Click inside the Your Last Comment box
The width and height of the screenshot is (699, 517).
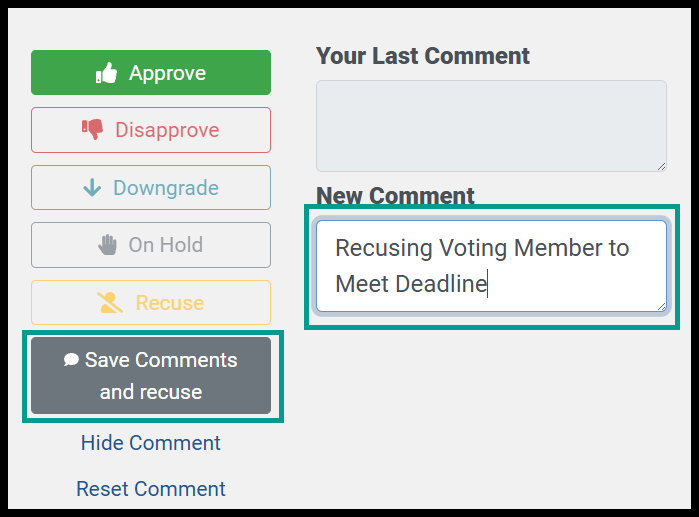point(491,126)
